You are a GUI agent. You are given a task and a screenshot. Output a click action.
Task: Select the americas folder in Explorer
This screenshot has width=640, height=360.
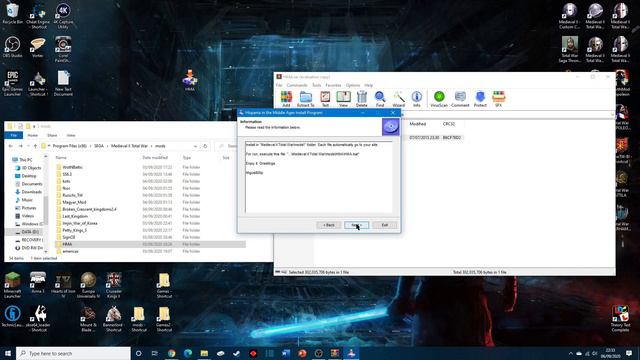pos(70,251)
